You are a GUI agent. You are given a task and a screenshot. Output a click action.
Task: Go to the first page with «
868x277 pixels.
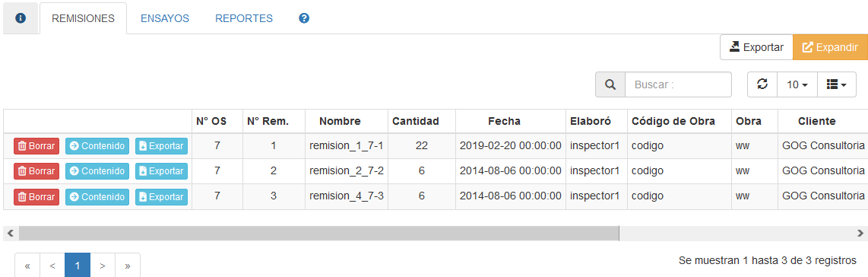pos(27,266)
